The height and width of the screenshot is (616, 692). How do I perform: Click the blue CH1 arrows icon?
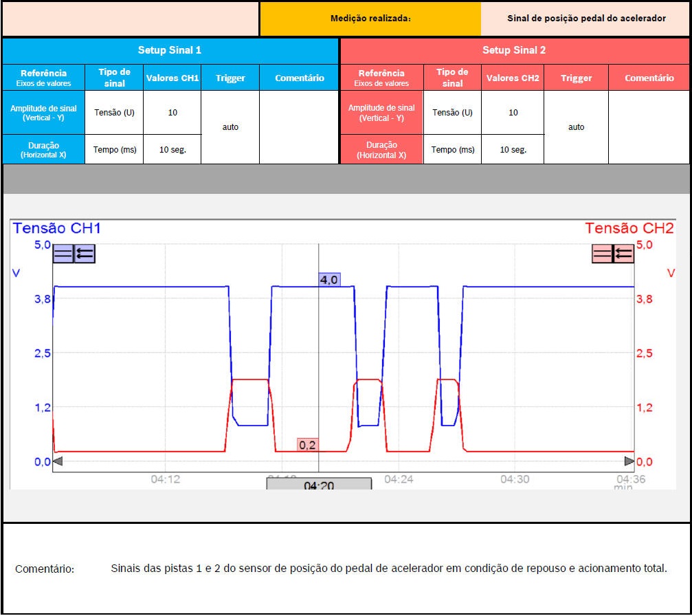pyautogui.click(x=85, y=254)
